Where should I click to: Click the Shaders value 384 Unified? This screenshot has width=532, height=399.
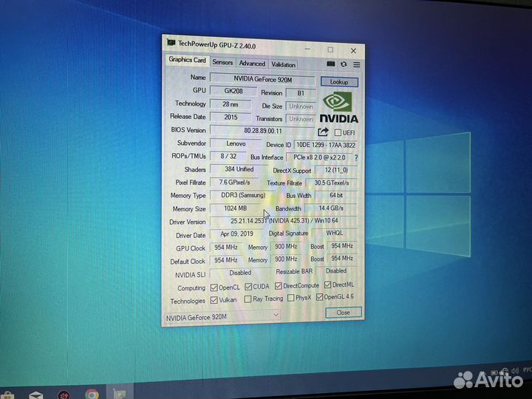[x=239, y=169]
